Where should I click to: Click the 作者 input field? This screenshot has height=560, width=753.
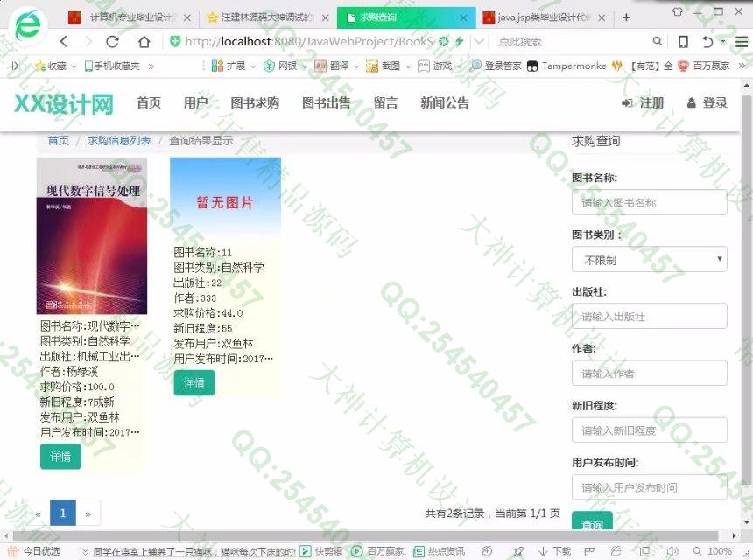pyautogui.click(x=650, y=374)
